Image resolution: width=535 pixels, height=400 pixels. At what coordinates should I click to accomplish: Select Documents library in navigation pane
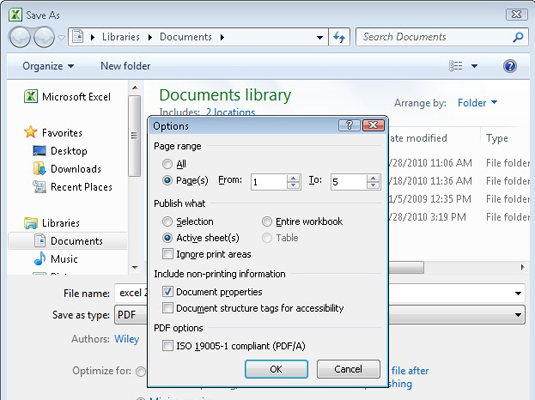(x=68, y=241)
